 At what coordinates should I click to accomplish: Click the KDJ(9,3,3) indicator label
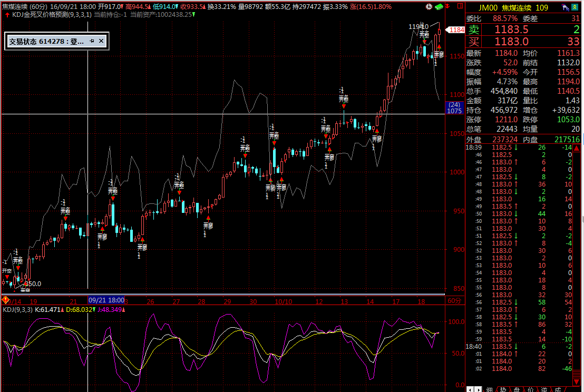tap(18, 309)
